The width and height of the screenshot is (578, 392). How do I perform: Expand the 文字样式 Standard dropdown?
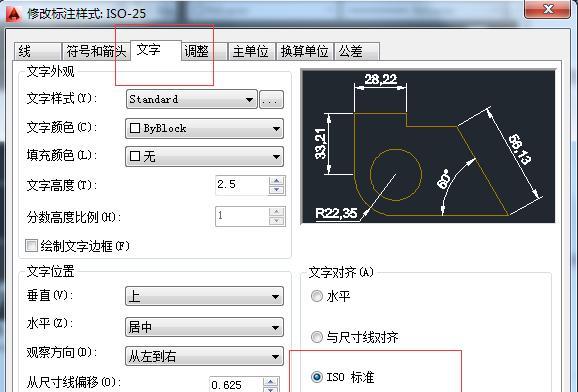coord(192,100)
